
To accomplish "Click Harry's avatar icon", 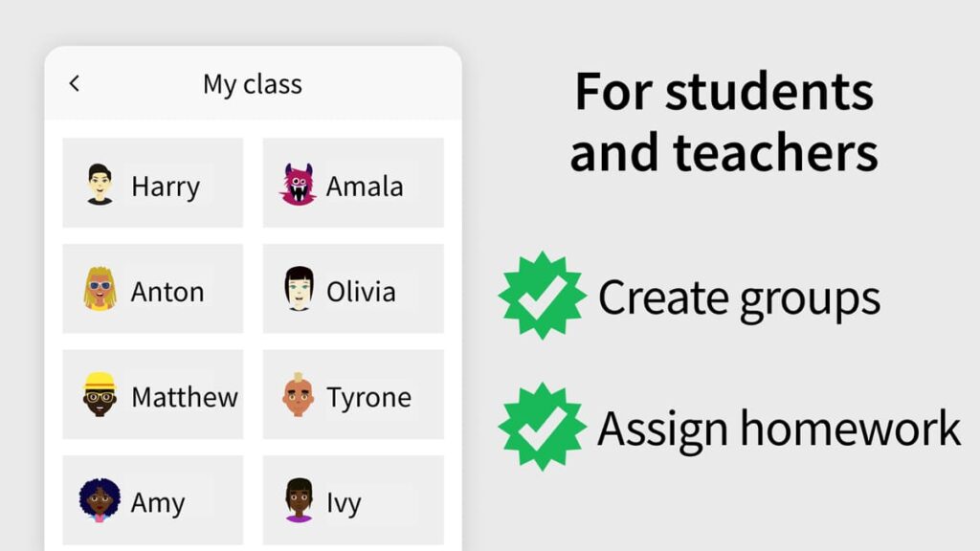I will [x=100, y=184].
